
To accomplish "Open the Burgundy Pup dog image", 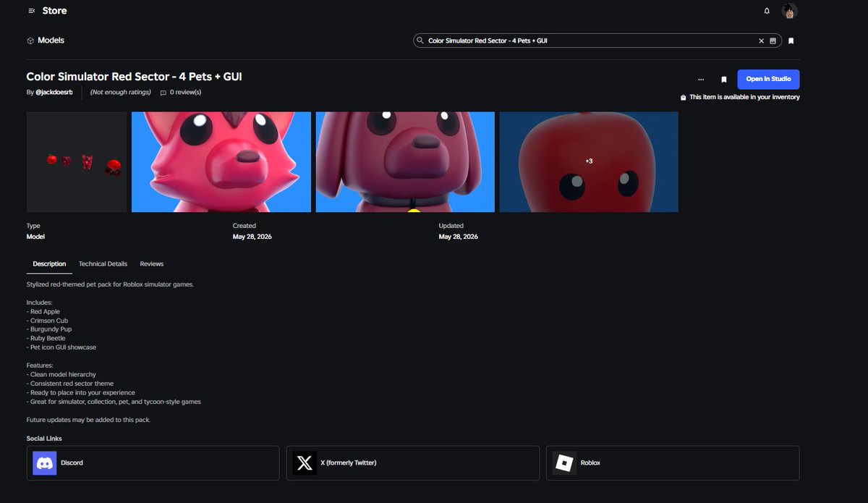I will click(x=405, y=162).
